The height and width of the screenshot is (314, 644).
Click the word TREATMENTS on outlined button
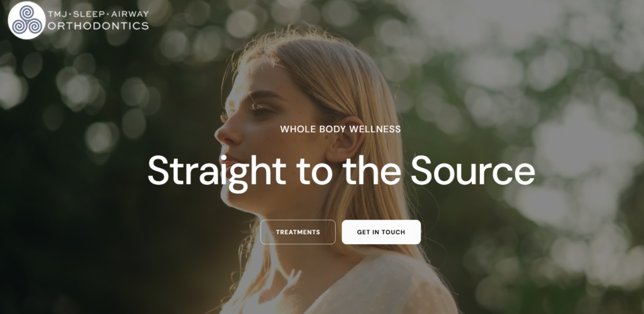297,232
